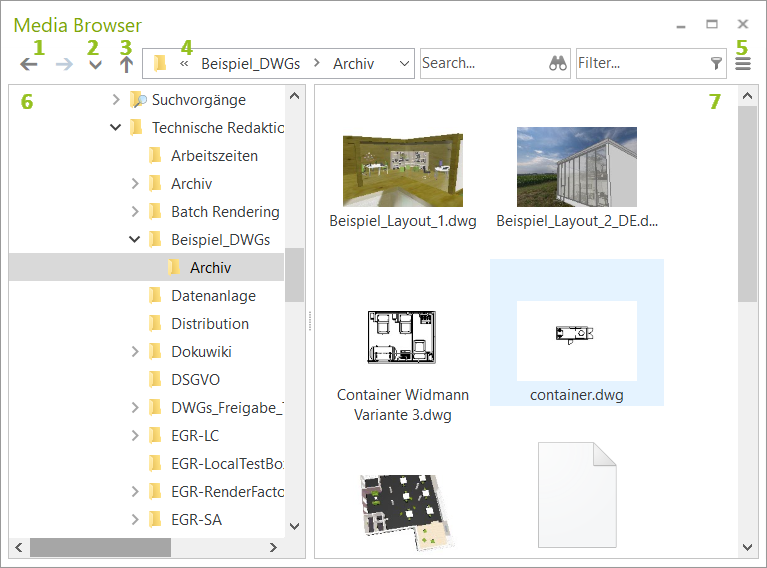Image resolution: width=767 pixels, height=568 pixels.
Task: Select the DSGVO folder
Action: [195, 380]
